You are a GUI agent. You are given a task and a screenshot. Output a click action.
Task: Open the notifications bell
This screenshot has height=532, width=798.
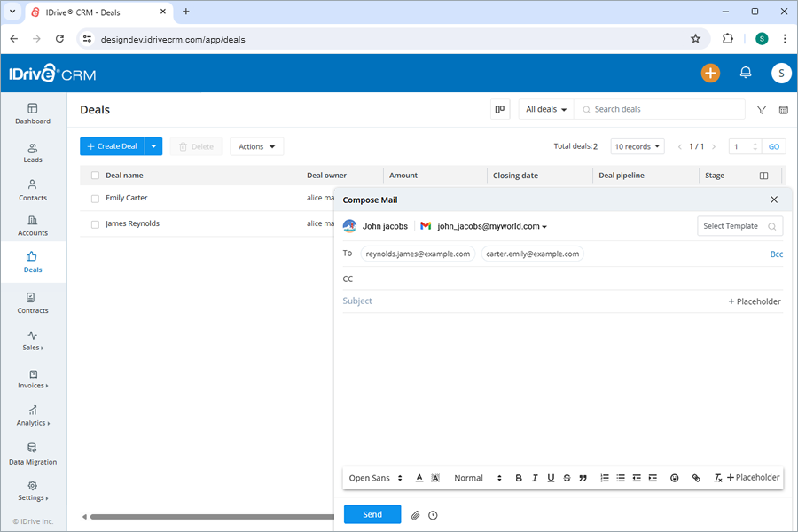[x=746, y=73]
